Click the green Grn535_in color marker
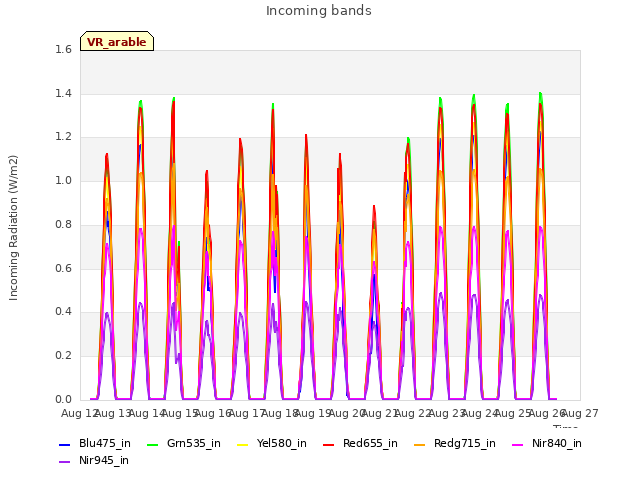 [152, 444]
